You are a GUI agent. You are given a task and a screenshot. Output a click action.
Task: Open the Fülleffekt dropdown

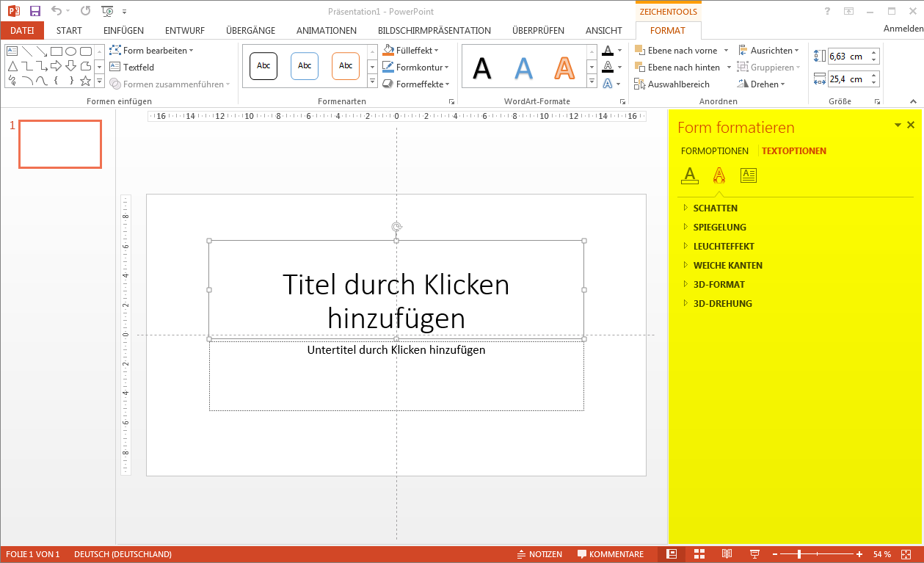tap(411, 51)
